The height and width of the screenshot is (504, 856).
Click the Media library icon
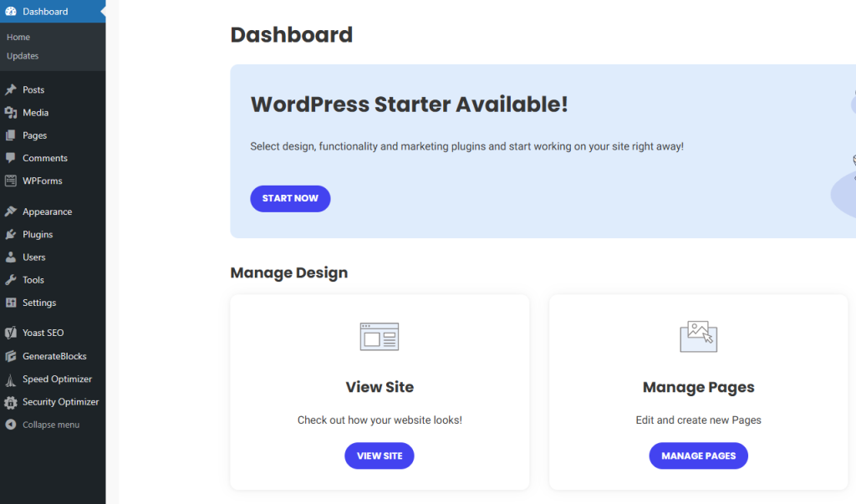pyautogui.click(x=10, y=113)
